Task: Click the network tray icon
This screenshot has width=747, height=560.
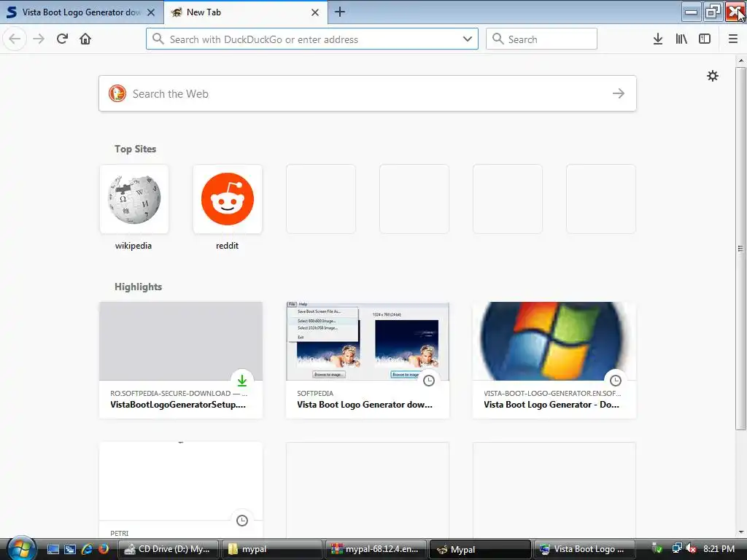Action: (x=676, y=548)
